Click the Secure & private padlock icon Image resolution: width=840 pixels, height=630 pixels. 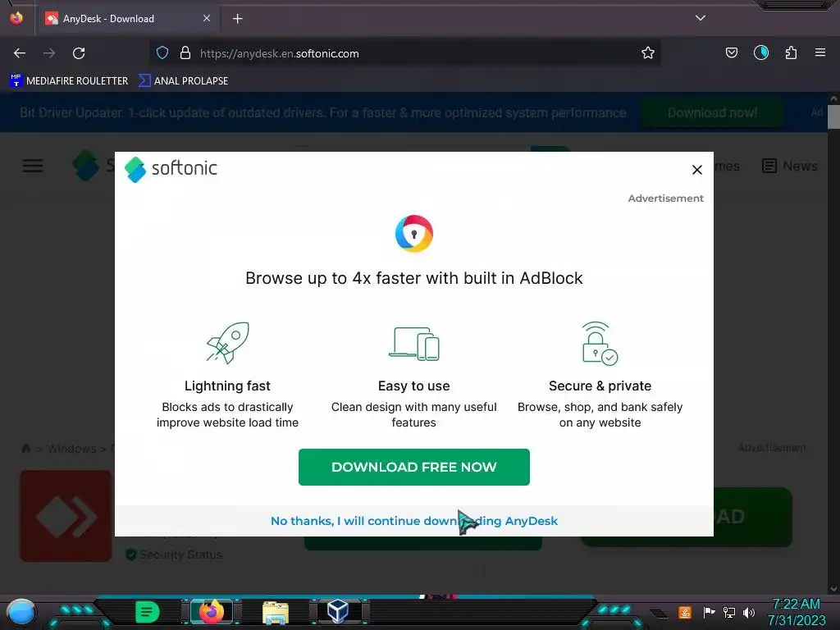coord(600,344)
